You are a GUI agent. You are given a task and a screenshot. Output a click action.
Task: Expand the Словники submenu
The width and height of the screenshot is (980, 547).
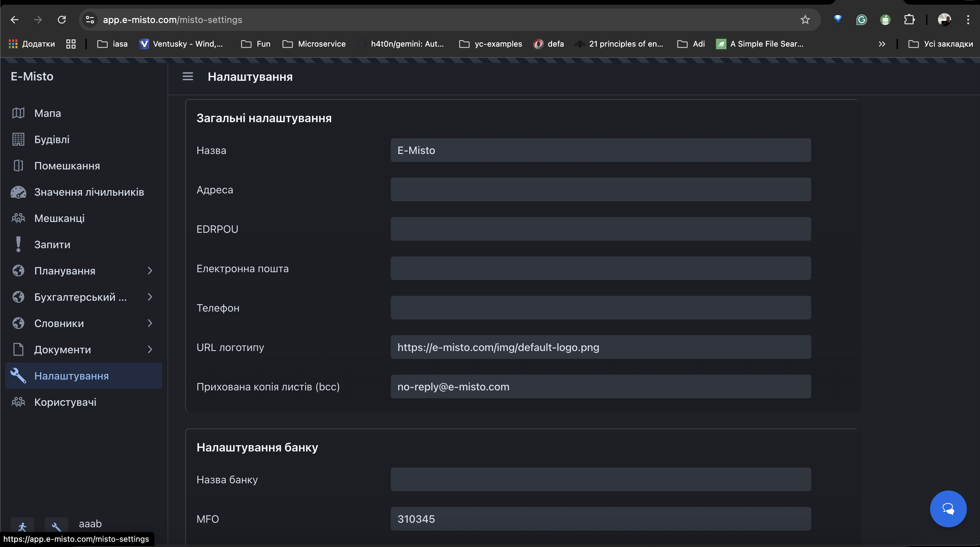click(151, 323)
